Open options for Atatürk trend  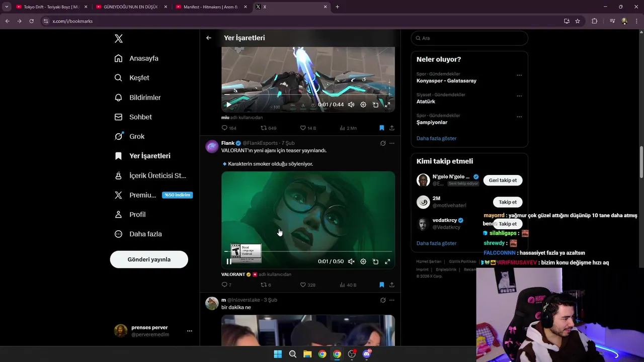(519, 96)
